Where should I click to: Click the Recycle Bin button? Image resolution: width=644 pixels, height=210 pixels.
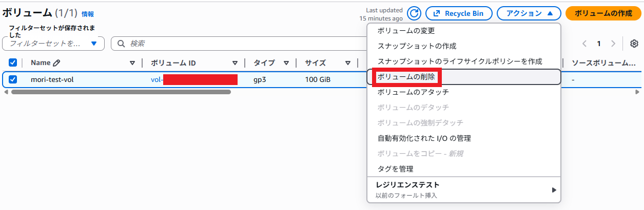[x=459, y=14]
